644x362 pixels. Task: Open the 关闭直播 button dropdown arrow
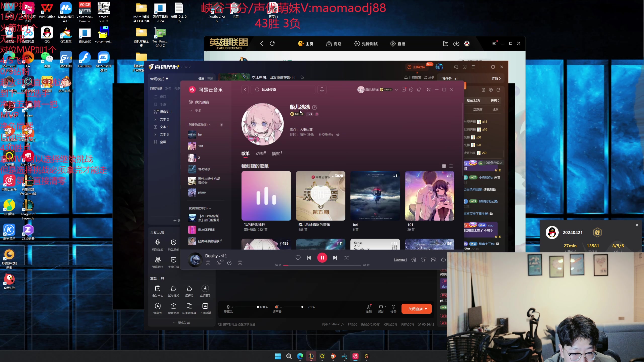click(426, 309)
